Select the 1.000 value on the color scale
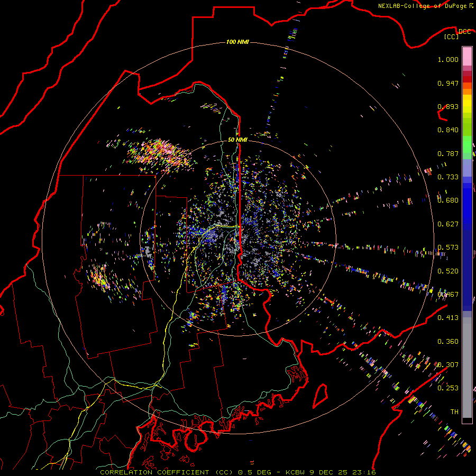This screenshot has height=476, width=476. coord(448,59)
